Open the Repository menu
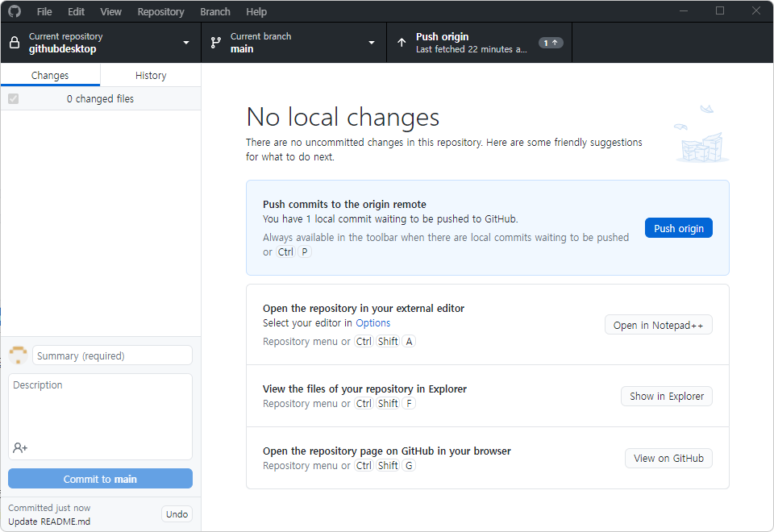774x532 pixels. coord(160,11)
